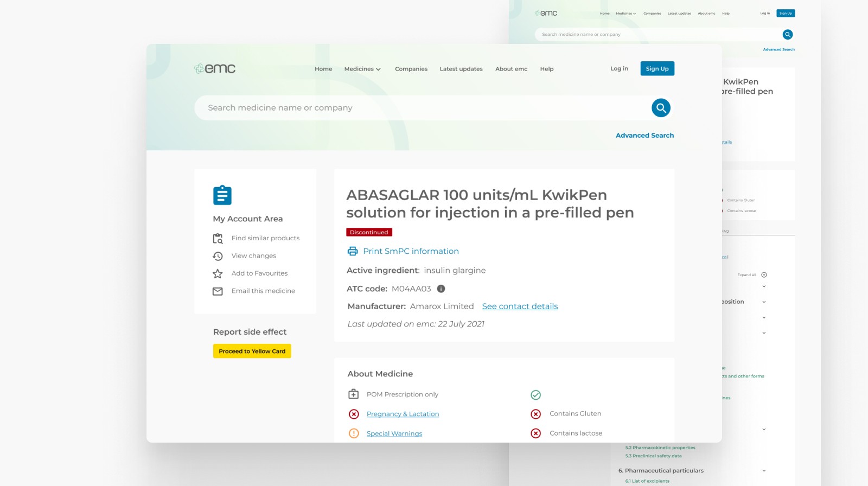Open Help in the front window navigation
This screenshot has height=486, width=868.
[547, 69]
